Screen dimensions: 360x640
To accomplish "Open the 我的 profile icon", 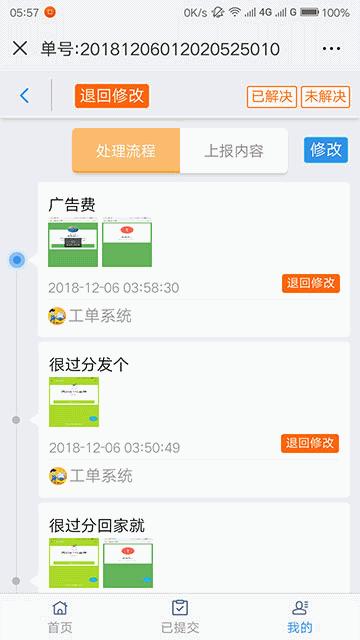I will 300,608.
